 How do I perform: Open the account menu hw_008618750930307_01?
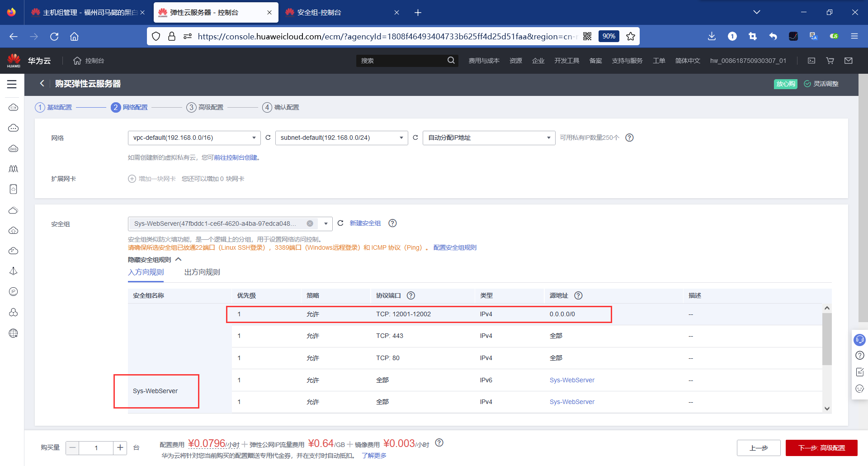[748, 61]
